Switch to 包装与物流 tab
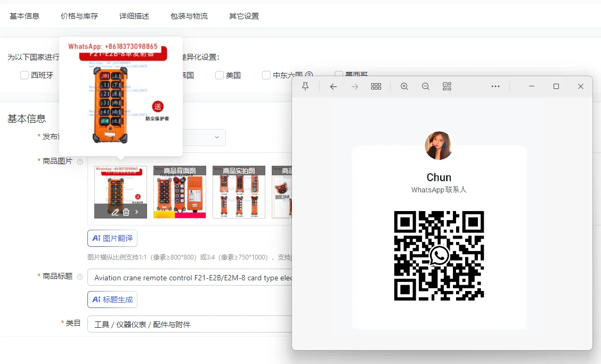Screen dimensions: 601x364 click(x=189, y=16)
